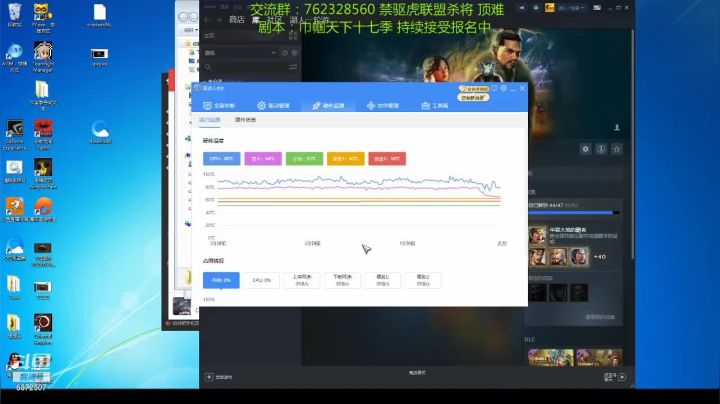Image resolution: width=720 pixels, height=404 pixels.
Task: Open driver tool settings gear in title bar
Action: coord(504,88)
